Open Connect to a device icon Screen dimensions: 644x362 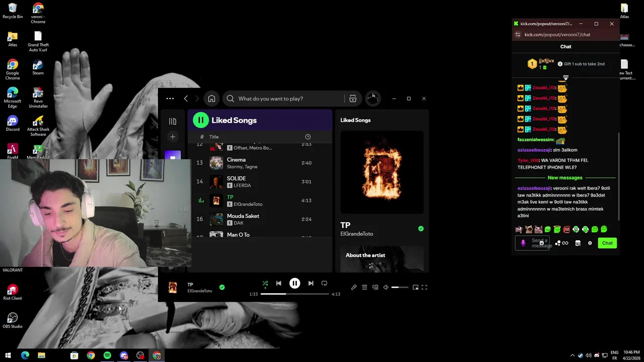coord(375,288)
